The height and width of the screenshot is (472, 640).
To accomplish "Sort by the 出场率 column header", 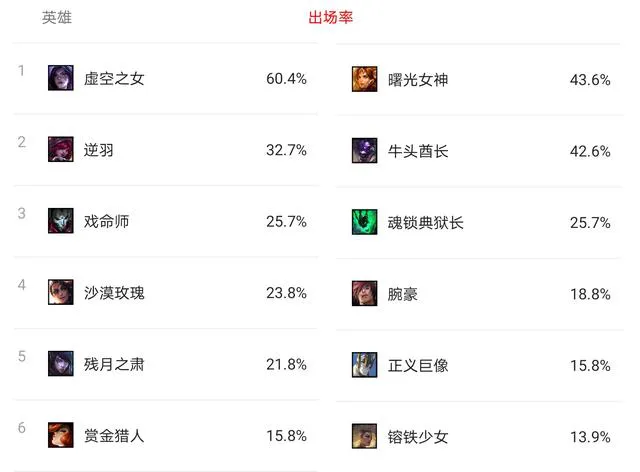I will (330, 18).
